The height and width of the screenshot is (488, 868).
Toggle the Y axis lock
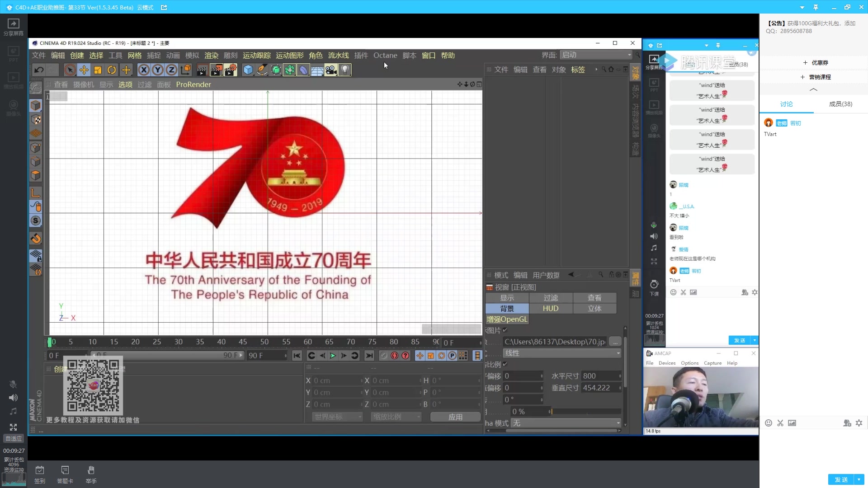pyautogui.click(x=158, y=70)
